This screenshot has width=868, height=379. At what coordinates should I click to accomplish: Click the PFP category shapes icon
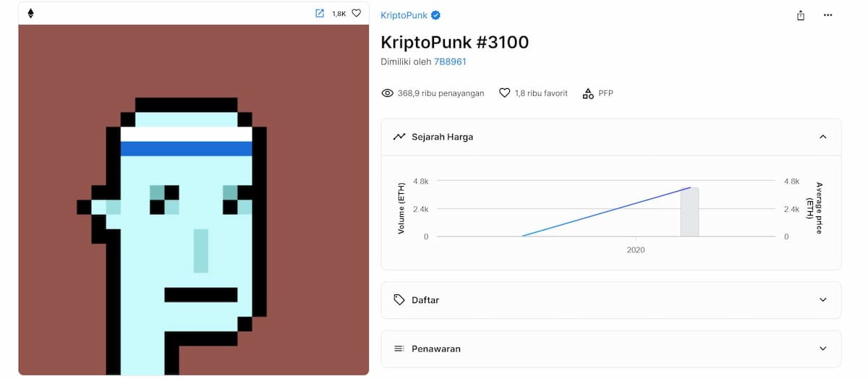[588, 93]
